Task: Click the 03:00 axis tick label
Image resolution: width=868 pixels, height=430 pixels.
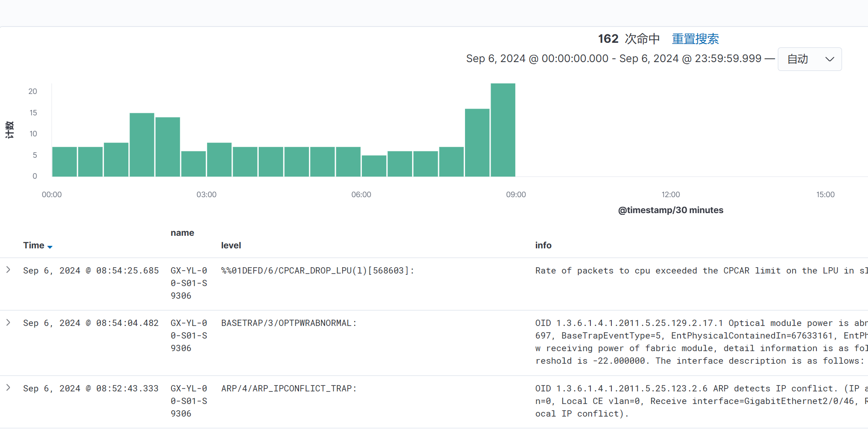Action: point(206,195)
